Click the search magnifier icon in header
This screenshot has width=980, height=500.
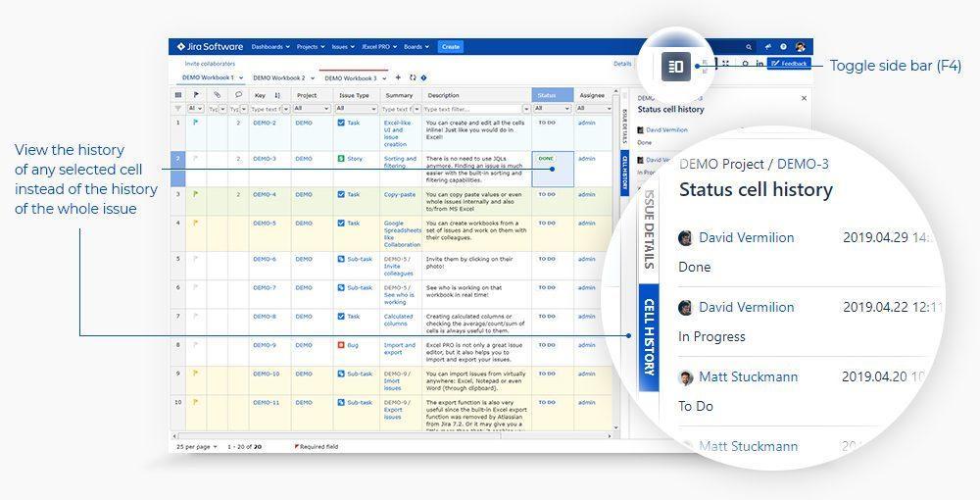click(x=748, y=47)
